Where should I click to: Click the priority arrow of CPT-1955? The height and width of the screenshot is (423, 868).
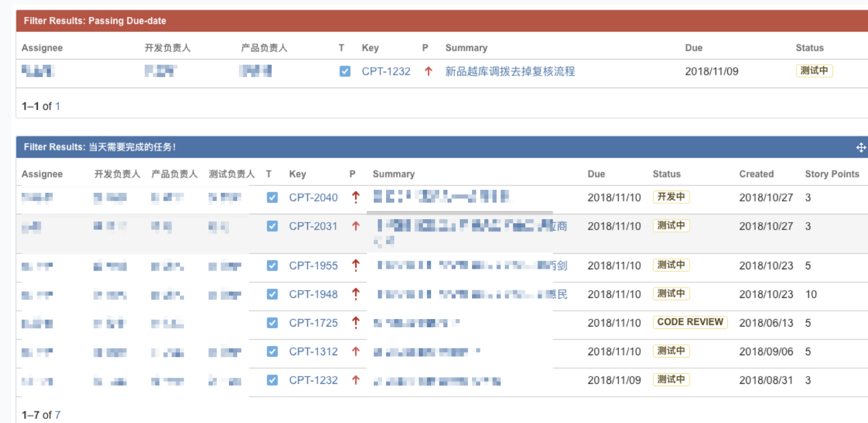(x=356, y=266)
